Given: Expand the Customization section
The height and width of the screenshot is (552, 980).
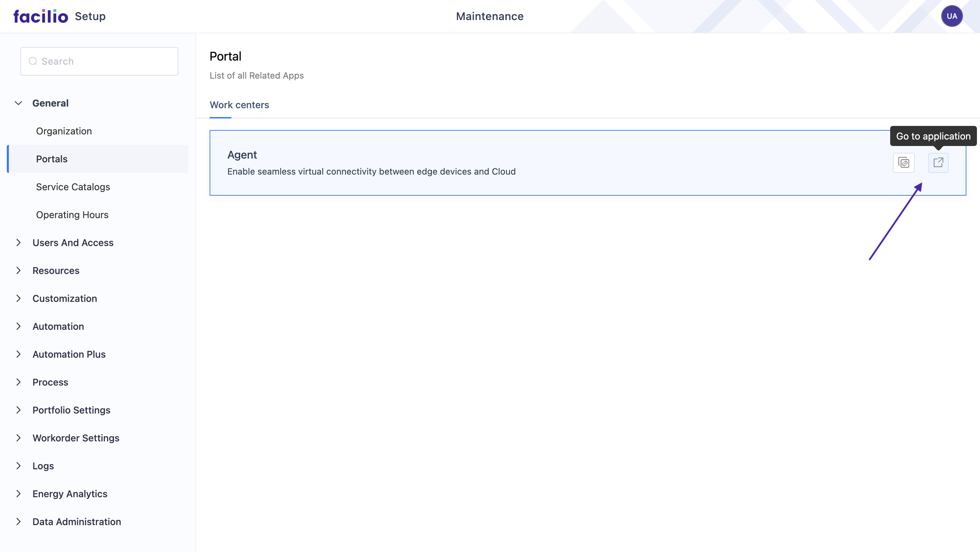Looking at the screenshot, I should 18,299.
